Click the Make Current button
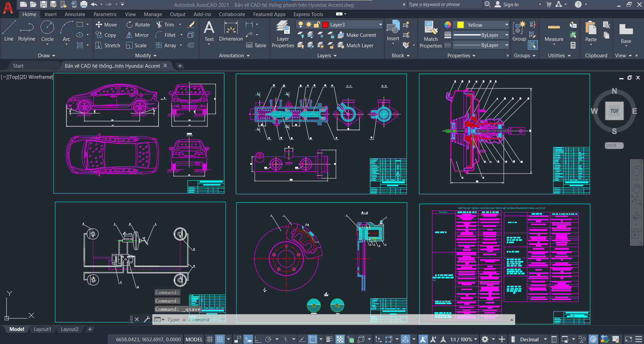This screenshot has height=344, width=644. click(357, 35)
